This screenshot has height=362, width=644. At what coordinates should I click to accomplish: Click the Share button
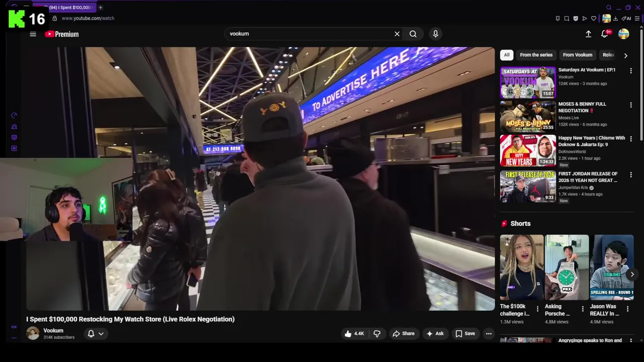tap(404, 333)
